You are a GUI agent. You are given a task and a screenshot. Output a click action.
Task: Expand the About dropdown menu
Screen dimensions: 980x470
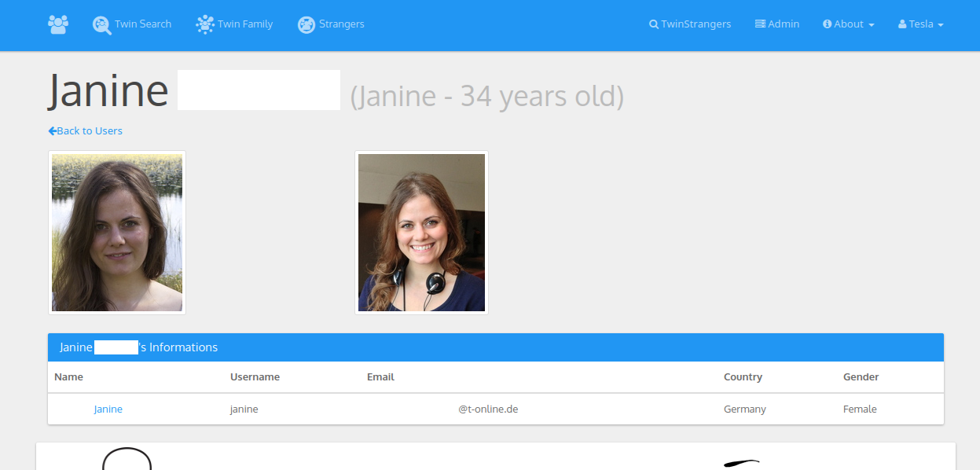[x=849, y=24]
